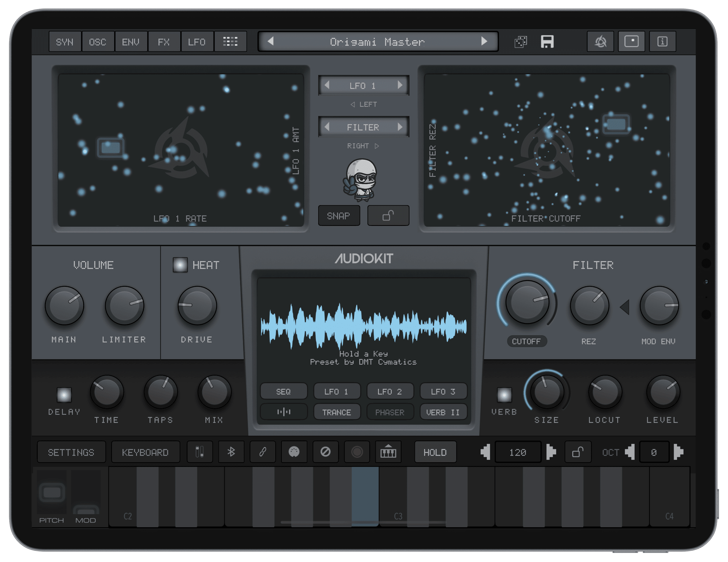Click the FILTER CUTOFF XY pad puck
The image size is (728, 562).
(x=616, y=124)
